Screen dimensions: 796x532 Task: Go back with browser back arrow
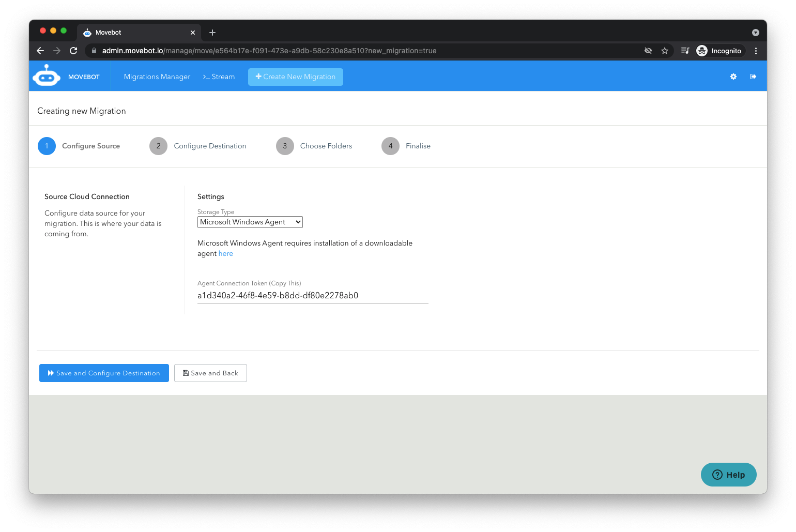tap(40, 51)
